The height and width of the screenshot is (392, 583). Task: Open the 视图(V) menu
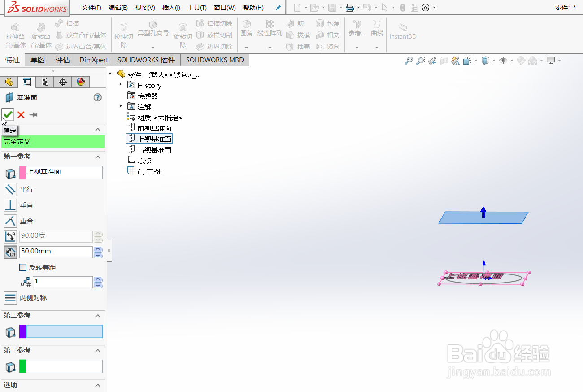(x=145, y=8)
